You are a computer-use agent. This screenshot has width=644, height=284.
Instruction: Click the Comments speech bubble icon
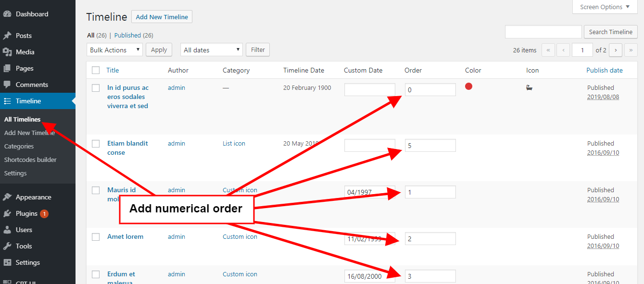click(7, 85)
